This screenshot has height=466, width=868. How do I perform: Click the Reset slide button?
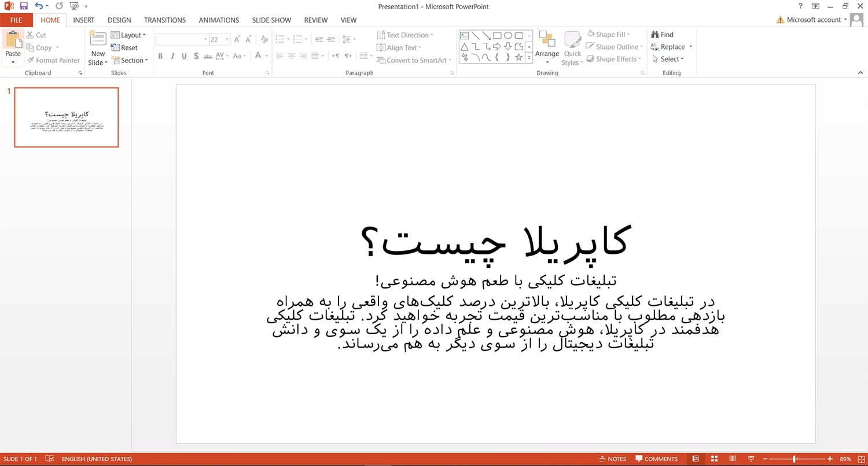(124, 48)
